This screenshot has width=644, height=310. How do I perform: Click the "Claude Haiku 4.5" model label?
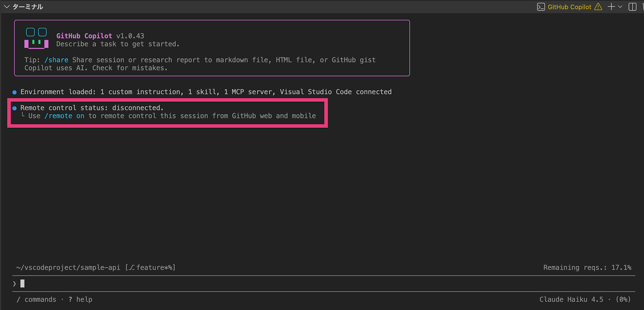tap(571, 299)
